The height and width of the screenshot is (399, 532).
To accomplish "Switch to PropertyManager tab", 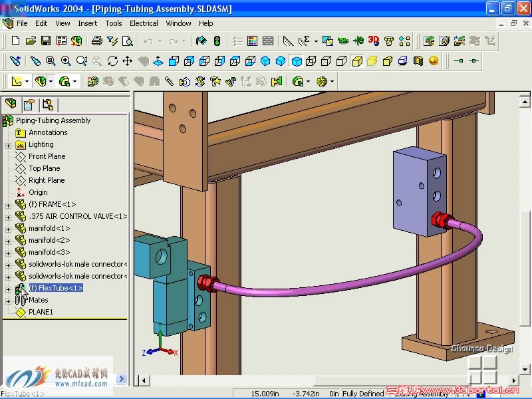I will coord(29,104).
